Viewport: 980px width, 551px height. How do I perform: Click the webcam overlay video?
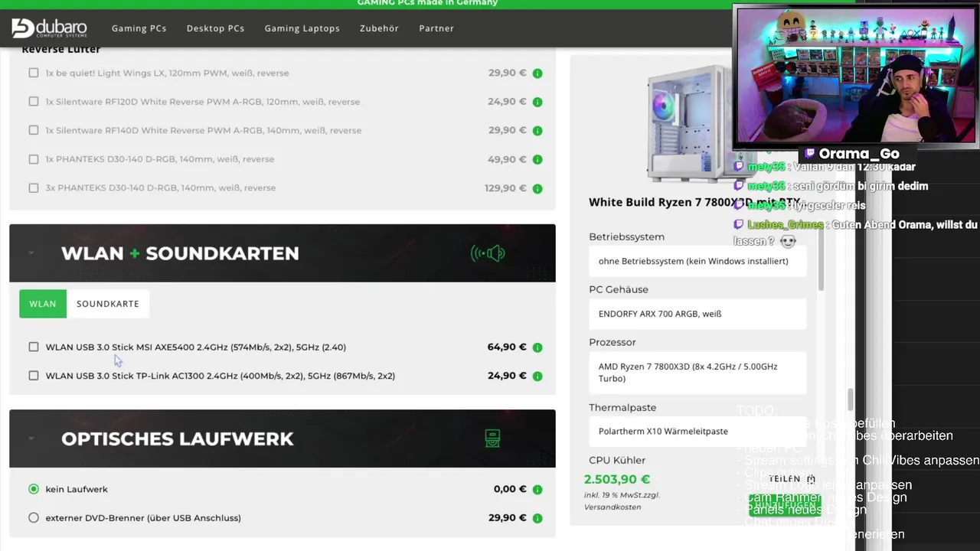point(855,76)
